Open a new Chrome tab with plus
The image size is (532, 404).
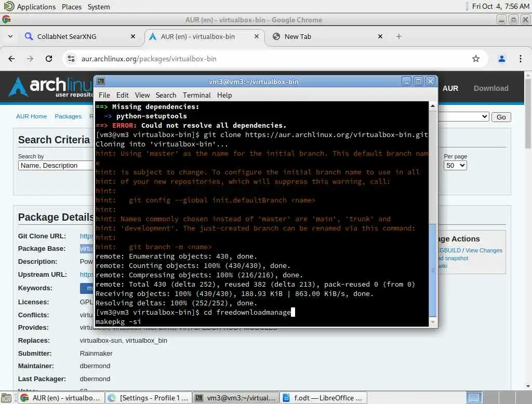pos(398,36)
